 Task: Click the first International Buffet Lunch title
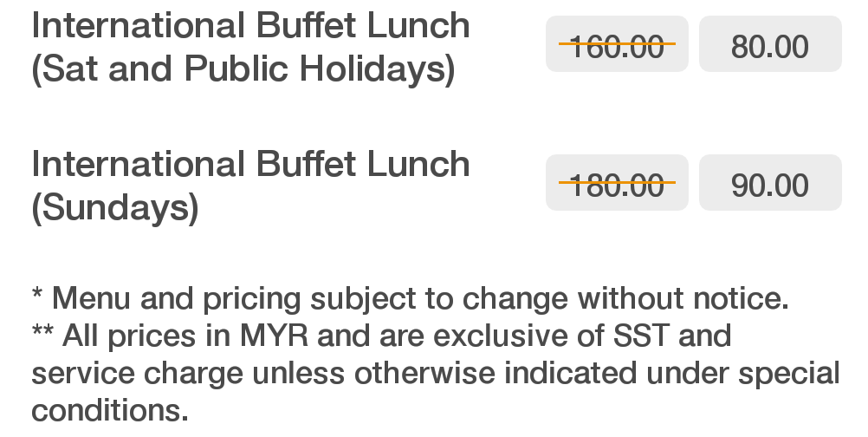click(250, 24)
